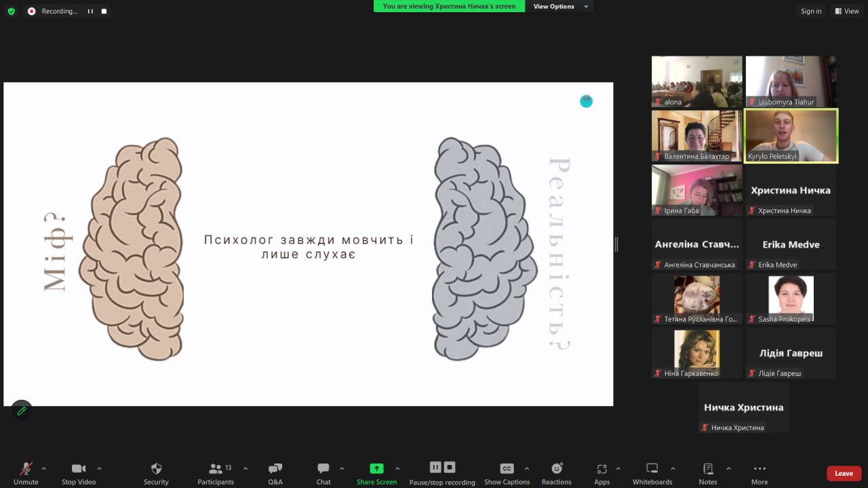Stop the recording in top bar
Image resolution: width=868 pixels, height=488 pixels.
click(x=104, y=12)
